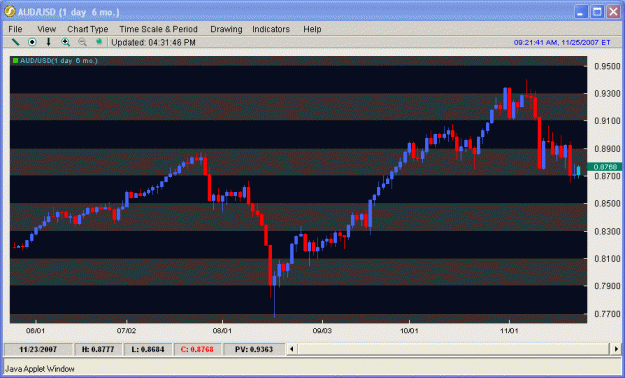This screenshot has width=625, height=378.
Task: Click the horizontal scrollbar track
Action: (x=454, y=349)
